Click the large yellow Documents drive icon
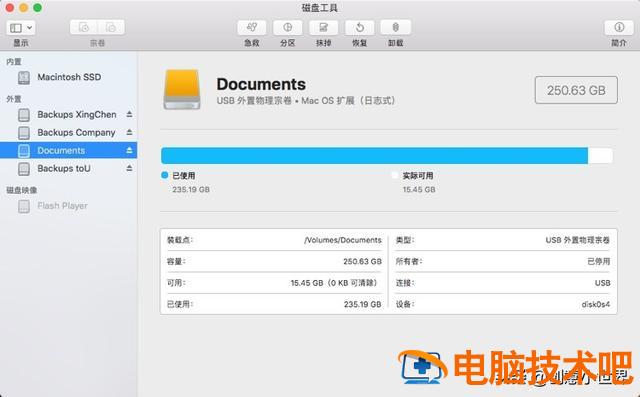640x397 pixels. tap(182, 90)
